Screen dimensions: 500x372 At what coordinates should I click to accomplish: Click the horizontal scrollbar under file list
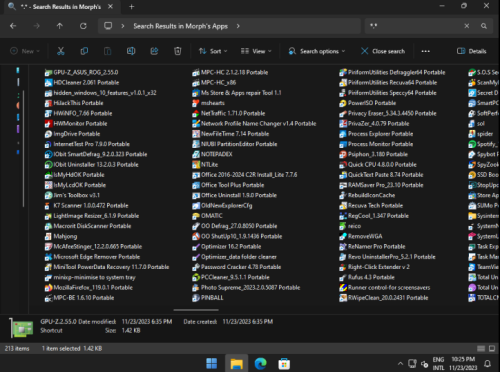(x=196, y=310)
